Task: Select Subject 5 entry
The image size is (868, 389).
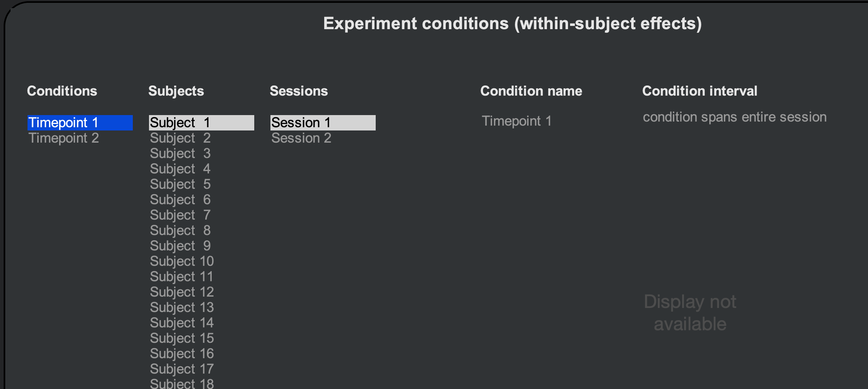Action: coord(180,184)
